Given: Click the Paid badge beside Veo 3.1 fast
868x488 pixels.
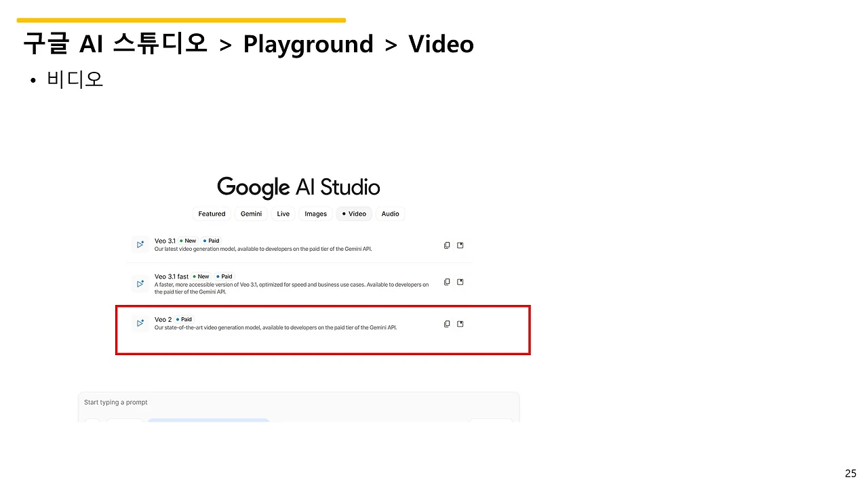Looking at the screenshot, I should click(224, 277).
